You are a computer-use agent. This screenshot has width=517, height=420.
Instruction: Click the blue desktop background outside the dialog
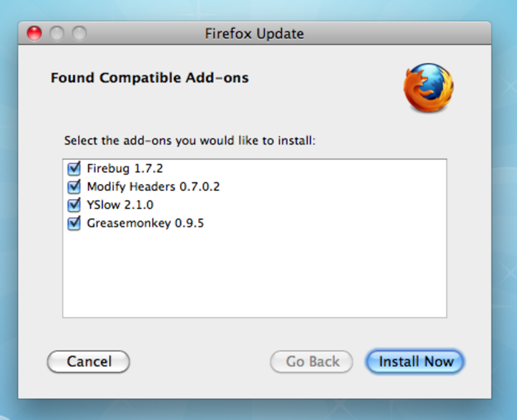pyautogui.click(x=504, y=211)
